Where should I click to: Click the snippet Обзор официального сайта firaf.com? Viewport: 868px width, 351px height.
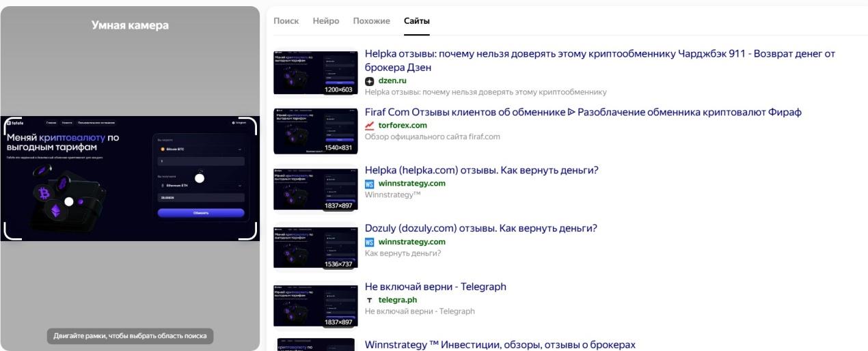point(433,137)
